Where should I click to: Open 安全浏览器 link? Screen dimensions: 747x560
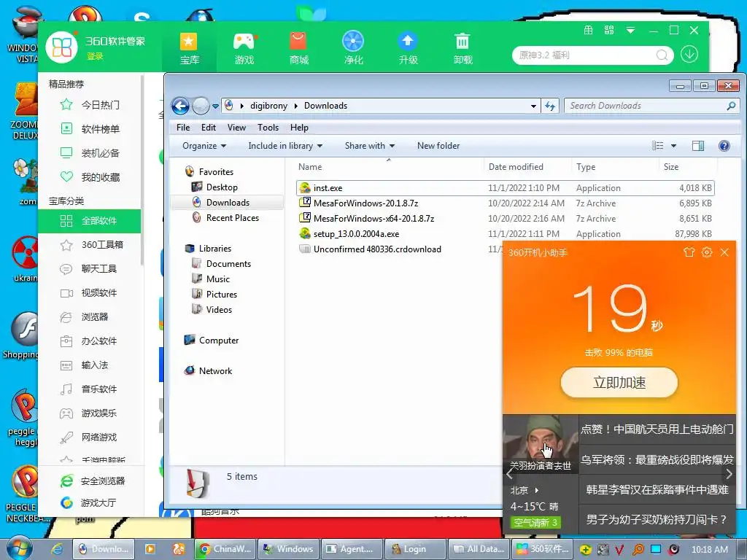93,481
